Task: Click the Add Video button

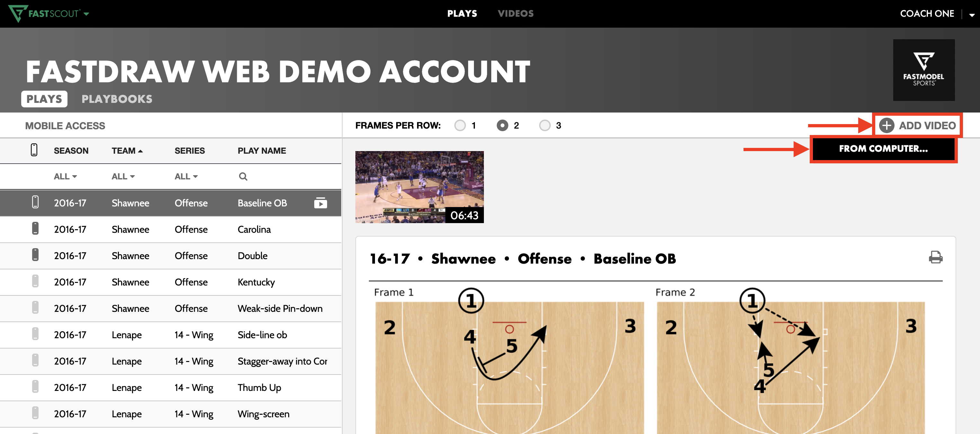Action: 917,125
